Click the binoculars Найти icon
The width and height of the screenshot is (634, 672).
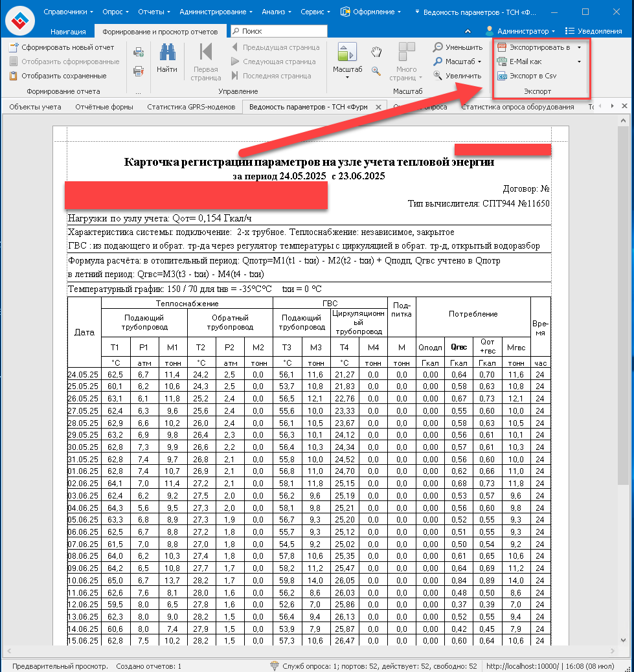(167, 52)
